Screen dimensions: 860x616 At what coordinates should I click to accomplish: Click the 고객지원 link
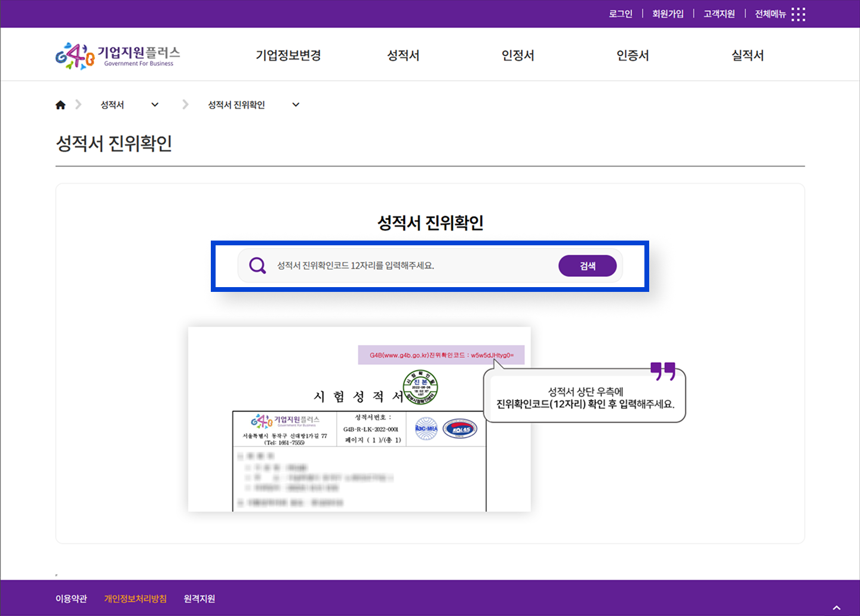[719, 14]
